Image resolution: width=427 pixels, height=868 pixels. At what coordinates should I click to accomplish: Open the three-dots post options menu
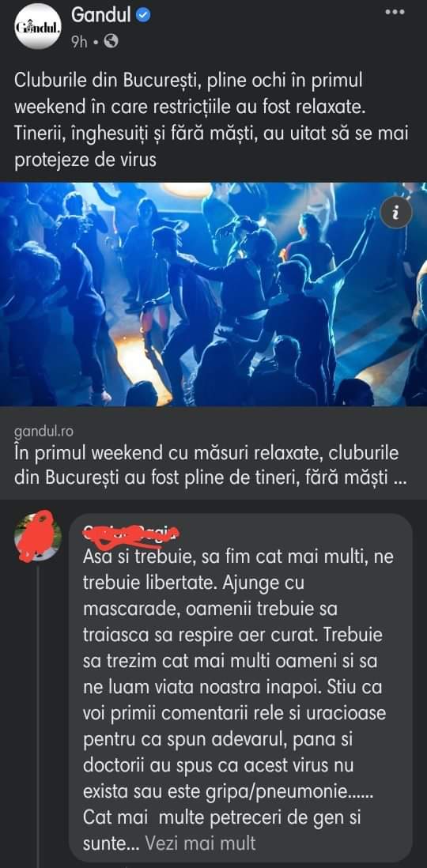point(395,12)
